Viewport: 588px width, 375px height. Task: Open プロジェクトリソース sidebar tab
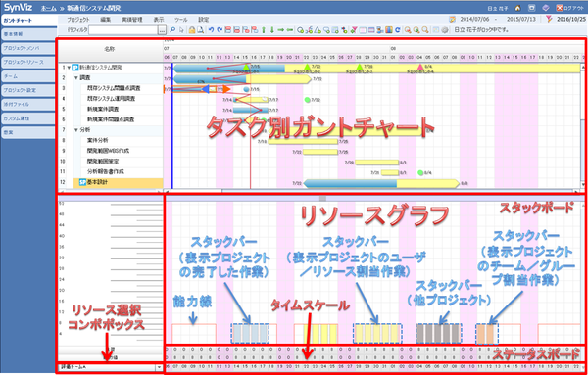28,63
